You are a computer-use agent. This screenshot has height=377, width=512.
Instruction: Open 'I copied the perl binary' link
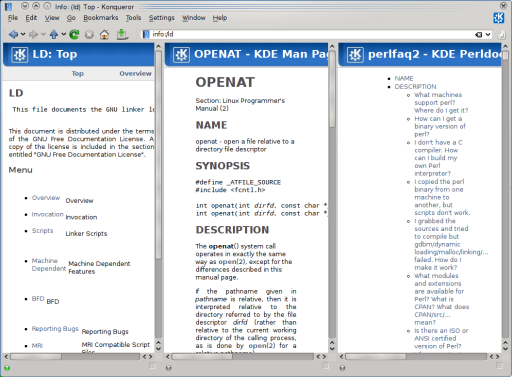point(442,197)
